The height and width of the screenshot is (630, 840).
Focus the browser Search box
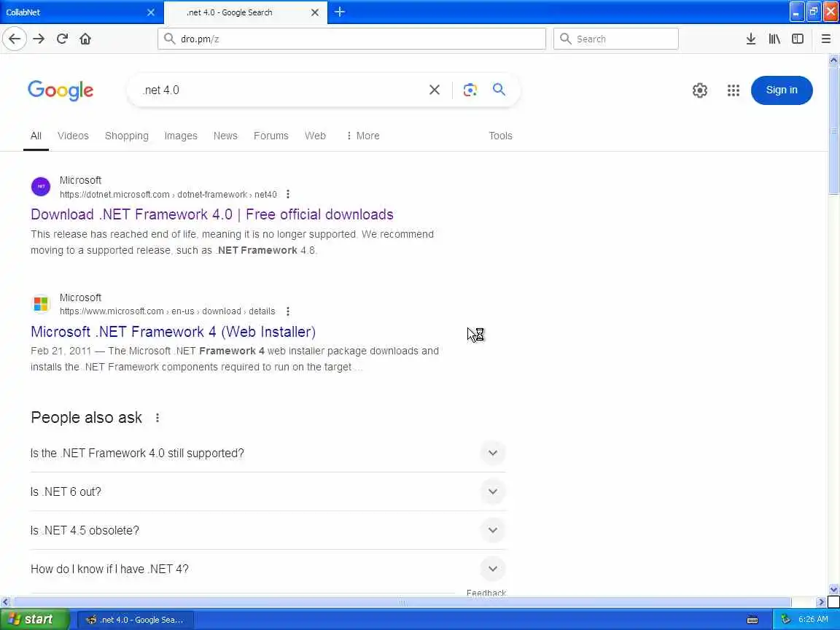(615, 39)
